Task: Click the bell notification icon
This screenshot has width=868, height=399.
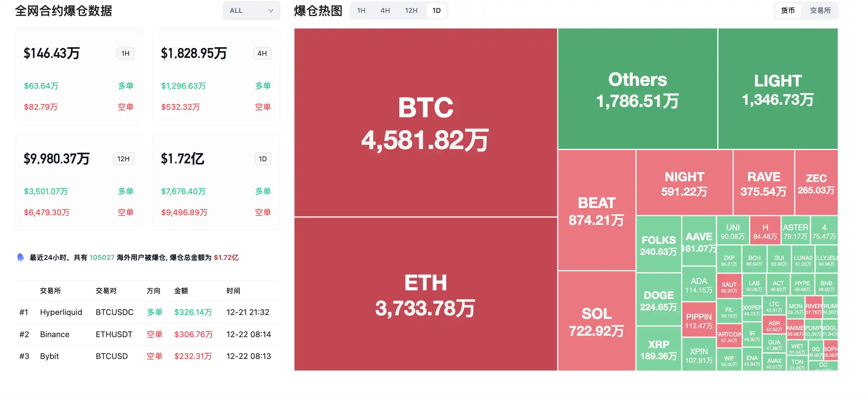Action: tap(20, 257)
